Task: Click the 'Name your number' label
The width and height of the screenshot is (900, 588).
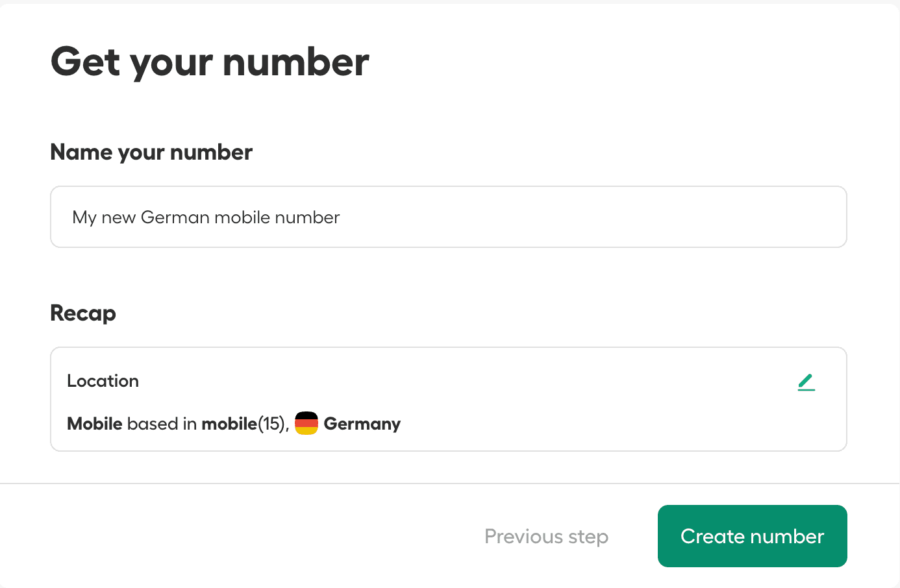Action: (151, 152)
